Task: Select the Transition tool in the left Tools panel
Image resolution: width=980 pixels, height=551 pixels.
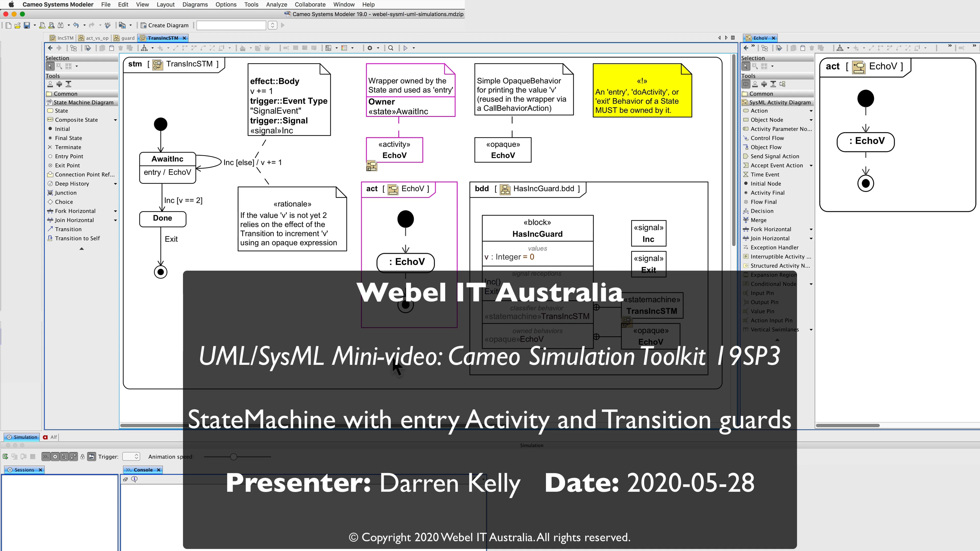Action: (69, 229)
